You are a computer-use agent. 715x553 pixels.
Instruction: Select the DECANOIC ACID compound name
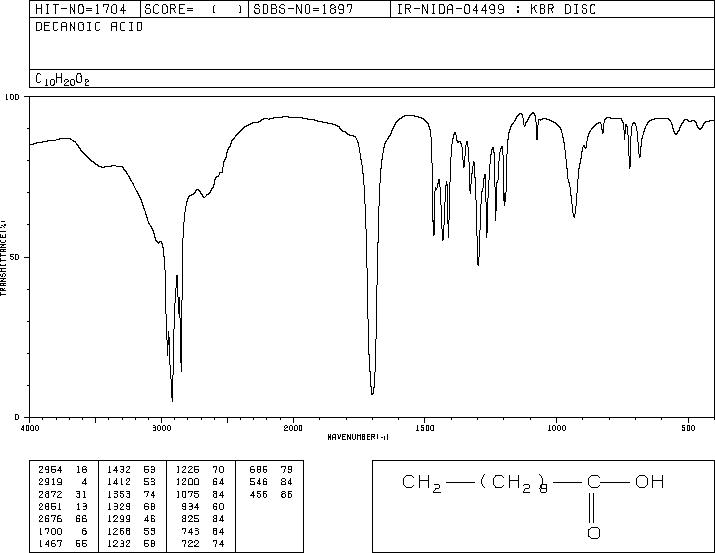[x=89, y=27]
